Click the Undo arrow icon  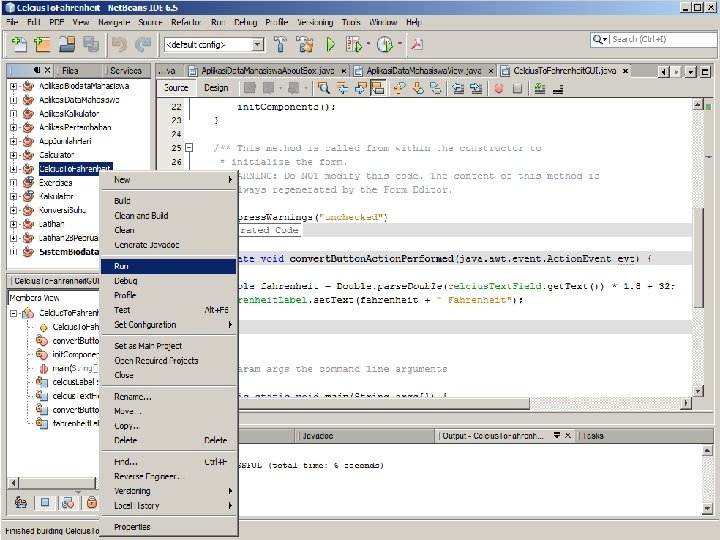coord(120,45)
